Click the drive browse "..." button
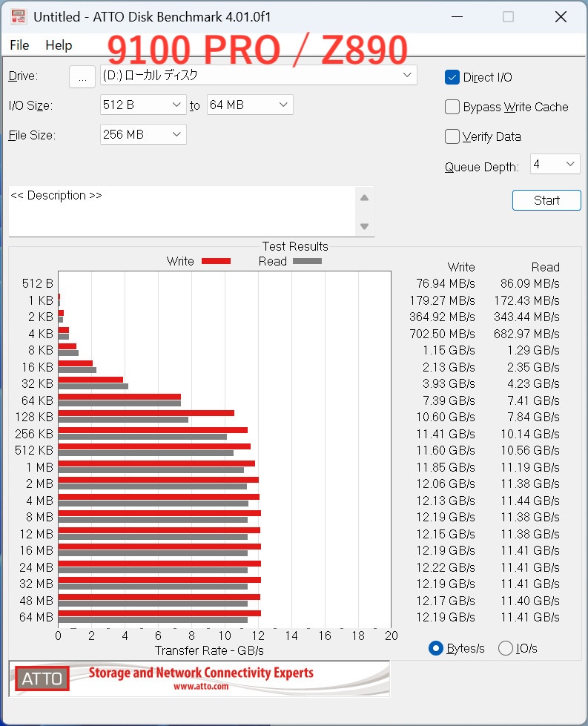Viewport: 588px width, 726px height. click(x=82, y=76)
